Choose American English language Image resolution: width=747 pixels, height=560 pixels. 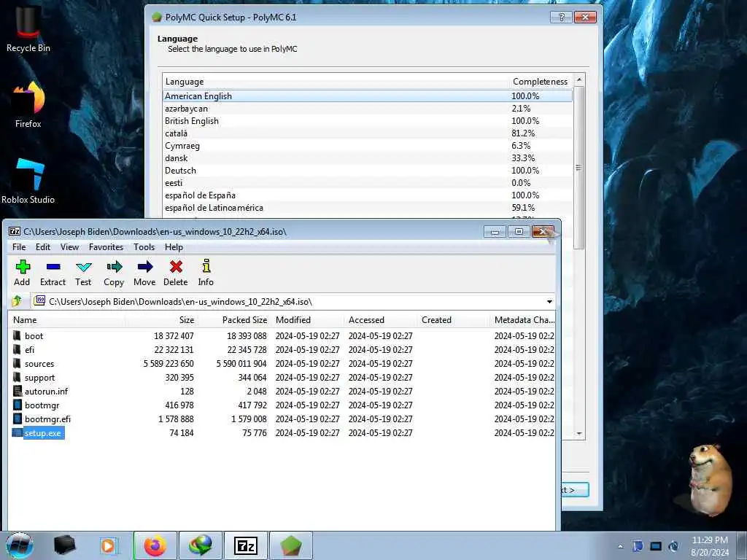point(368,96)
